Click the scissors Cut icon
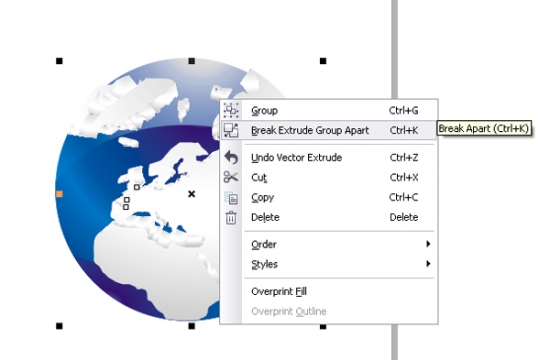 point(231,177)
